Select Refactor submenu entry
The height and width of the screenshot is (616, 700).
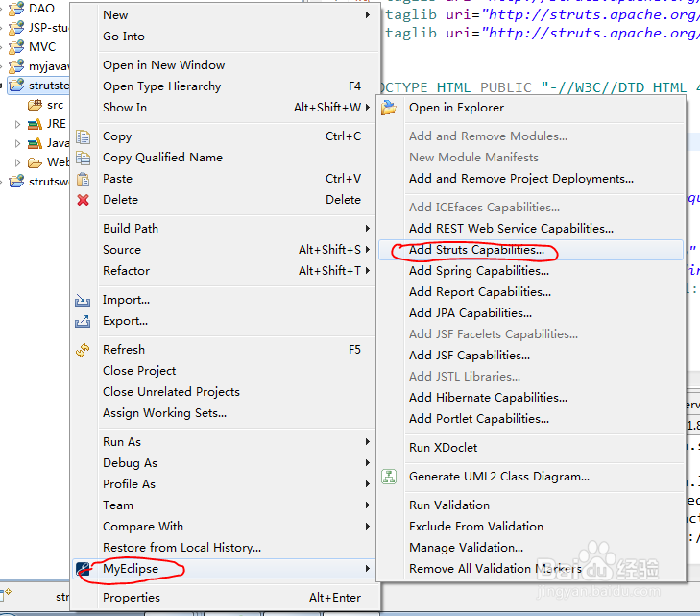pyautogui.click(x=225, y=271)
